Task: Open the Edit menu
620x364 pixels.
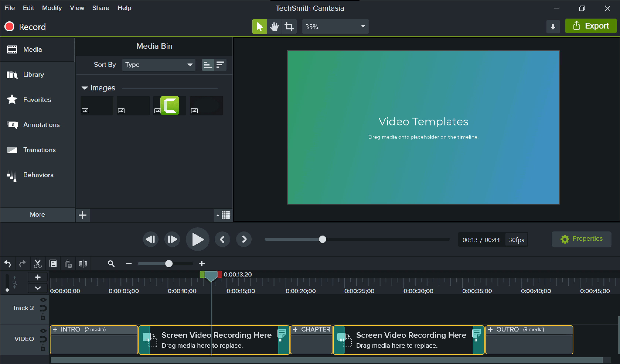Action: pyautogui.click(x=28, y=8)
